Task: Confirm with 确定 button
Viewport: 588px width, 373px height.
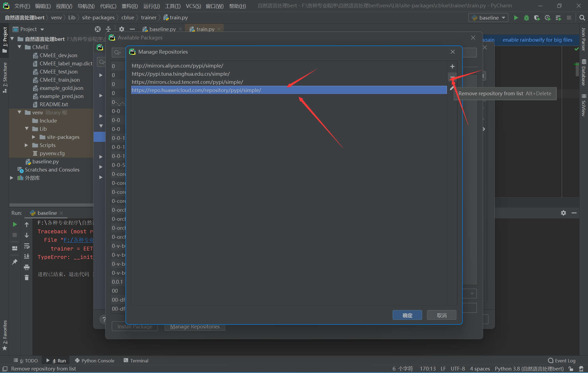Action: coord(407,315)
